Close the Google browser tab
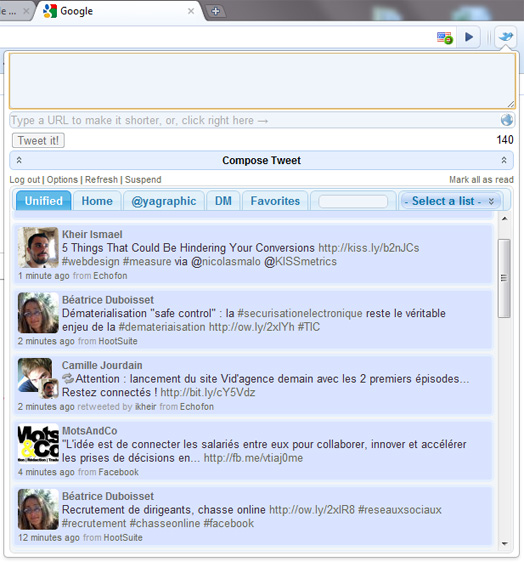The width and height of the screenshot is (524, 562). [191, 11]
